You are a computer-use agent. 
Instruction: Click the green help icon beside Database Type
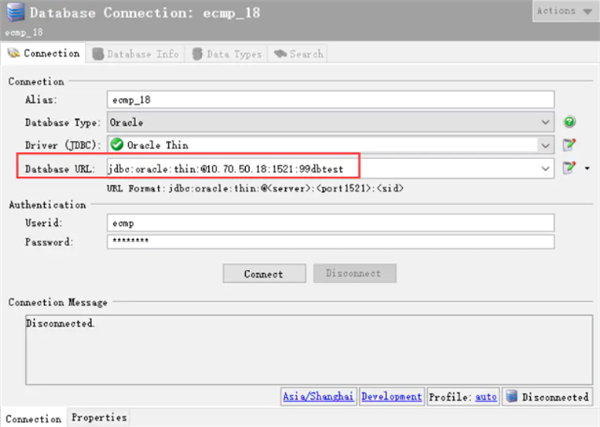point(570,122)
